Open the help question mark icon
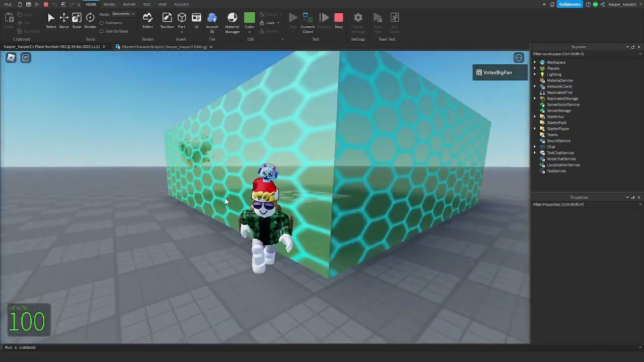Viewport: 644px width, 362px height. point(588,5)
